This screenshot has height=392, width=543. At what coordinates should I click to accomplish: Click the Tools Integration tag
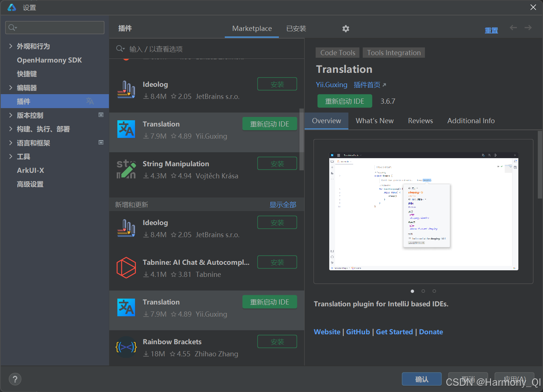pos(394,53)
